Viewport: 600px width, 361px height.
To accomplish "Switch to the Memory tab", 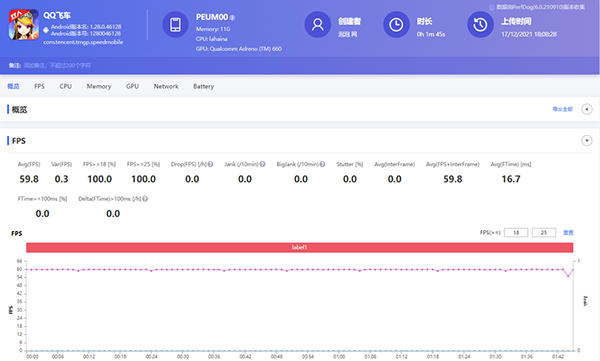I will pos(99,87).
